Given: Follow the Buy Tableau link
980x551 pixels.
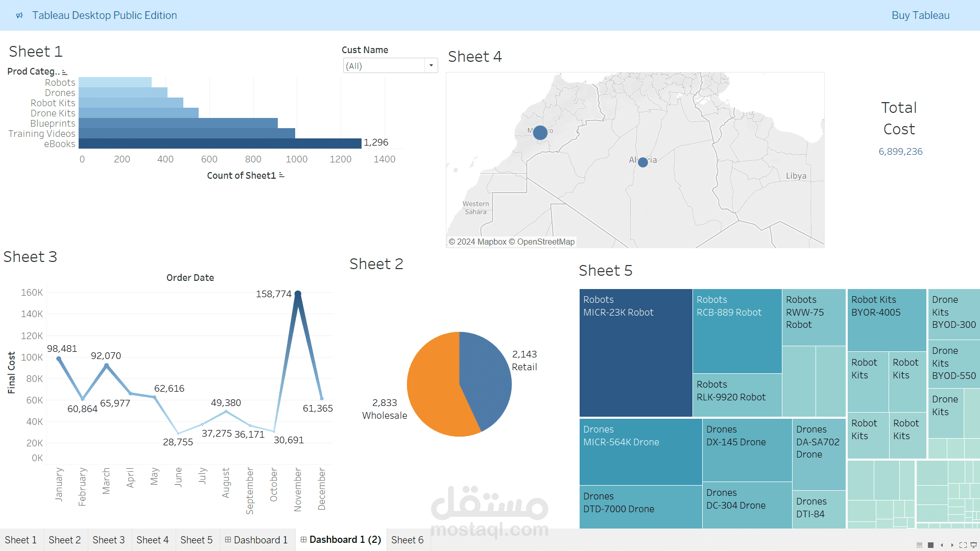Looking at the screenshot, I should pyautogui.click(x=920, y=15).
